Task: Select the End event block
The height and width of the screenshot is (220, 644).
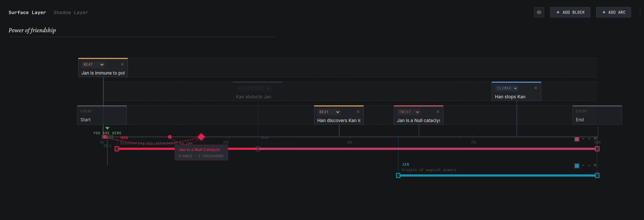Action: [597, 115]
